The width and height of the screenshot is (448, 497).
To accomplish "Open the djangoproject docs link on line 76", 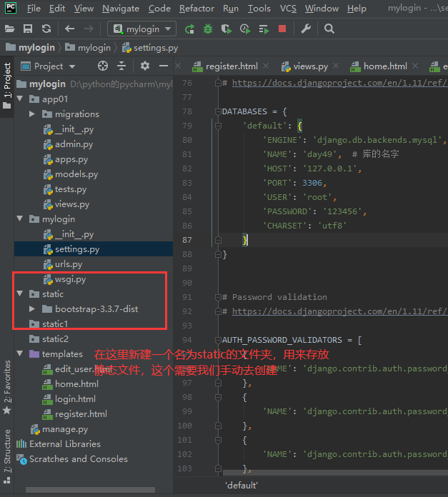I will [340, 83].
